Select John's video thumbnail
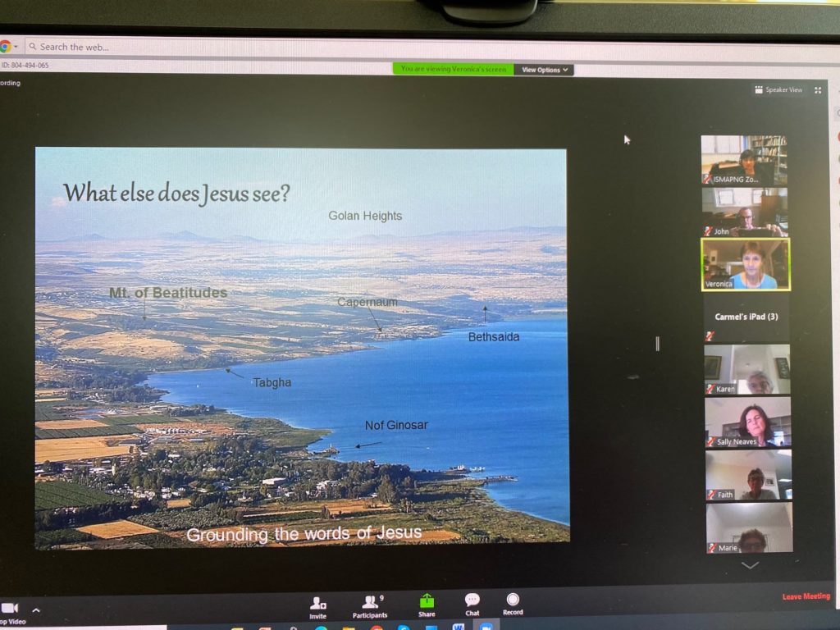 (x=745, y=212)
